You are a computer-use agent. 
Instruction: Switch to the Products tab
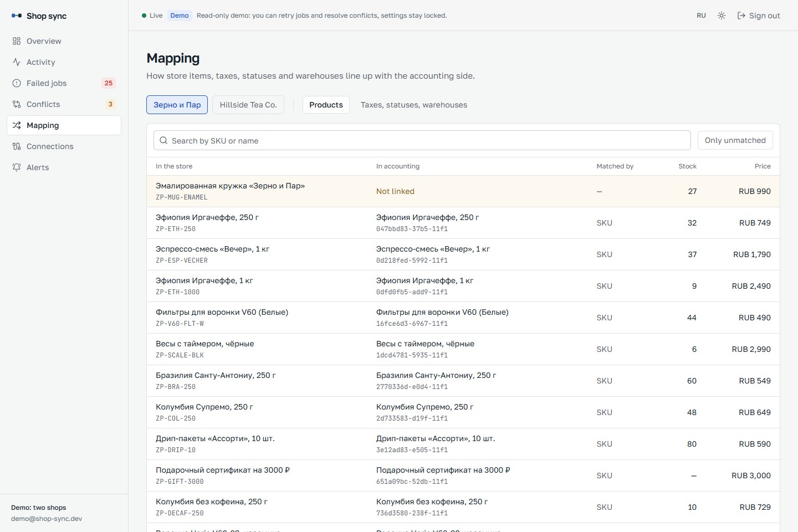coord(326,105)
